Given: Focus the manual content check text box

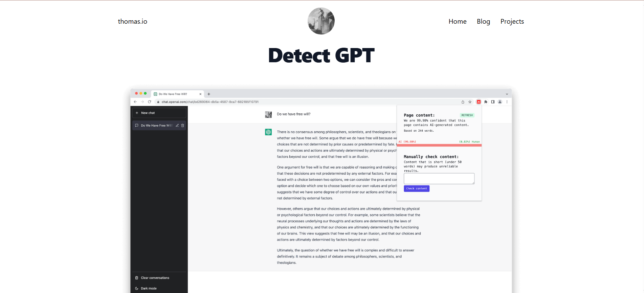Looking at the screenshot, I should coord(439,179).
